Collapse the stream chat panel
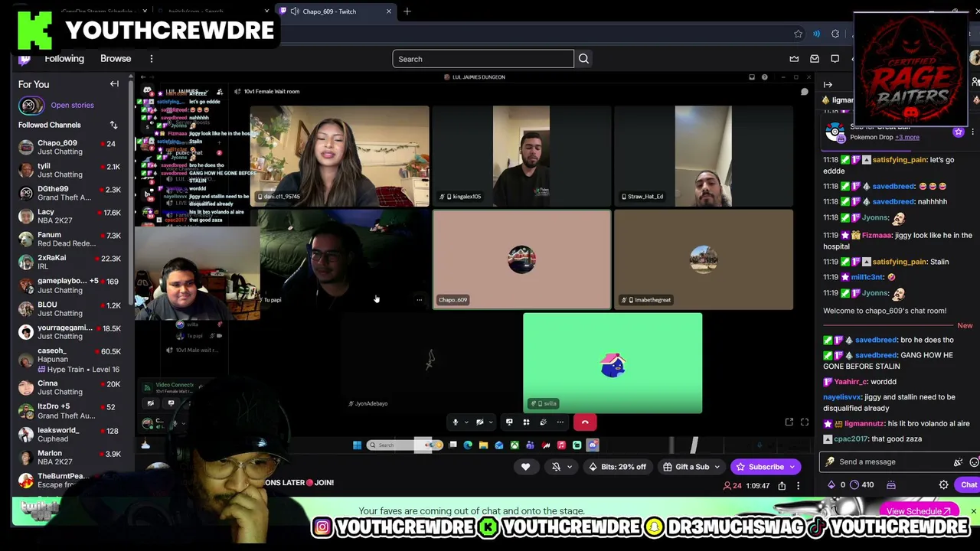This screenshot has width=980, height=551. coord(828,84)
